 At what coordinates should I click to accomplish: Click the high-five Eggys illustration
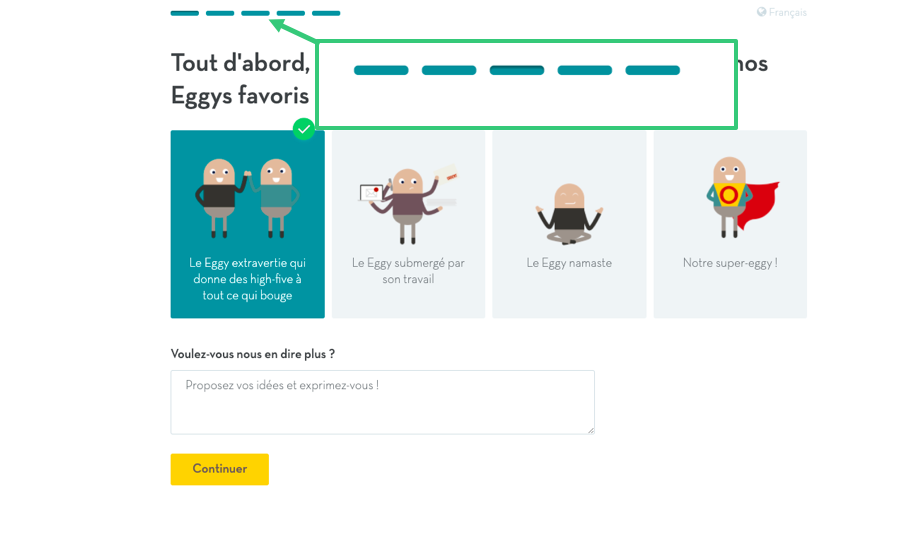[248, 198]
